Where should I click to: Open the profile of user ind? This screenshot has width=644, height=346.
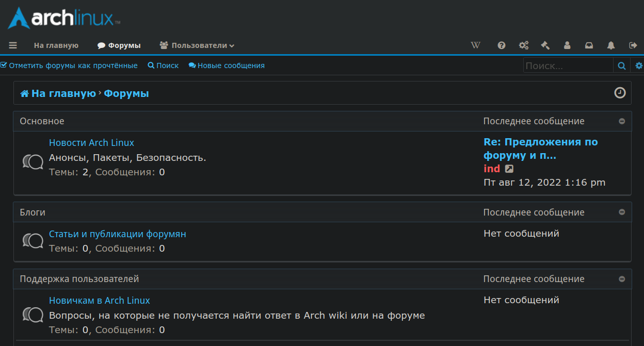click(492, 169)
